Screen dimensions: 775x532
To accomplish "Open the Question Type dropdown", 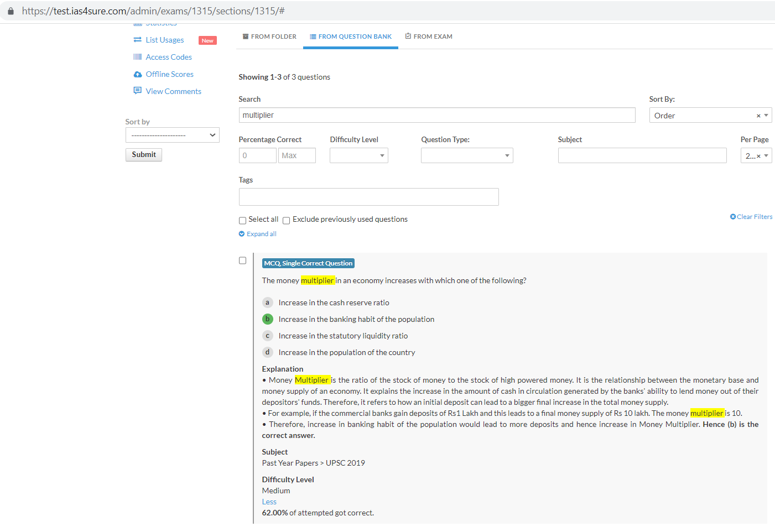I will pos(466,155).
